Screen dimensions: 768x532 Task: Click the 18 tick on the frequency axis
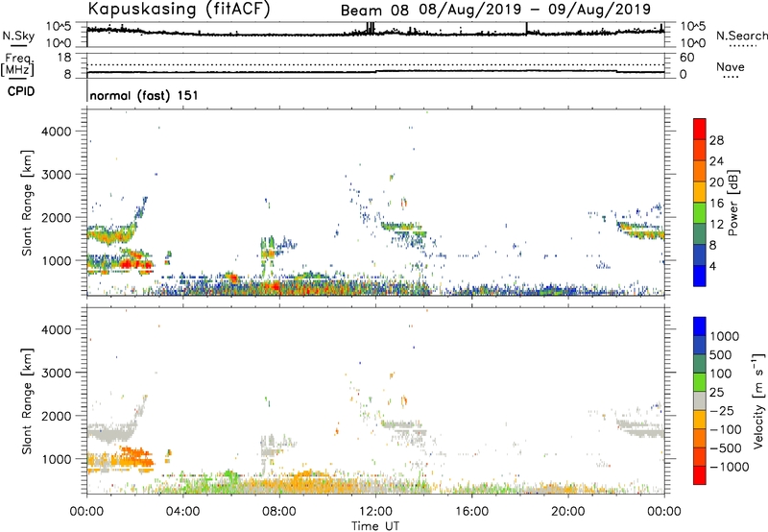64,58
